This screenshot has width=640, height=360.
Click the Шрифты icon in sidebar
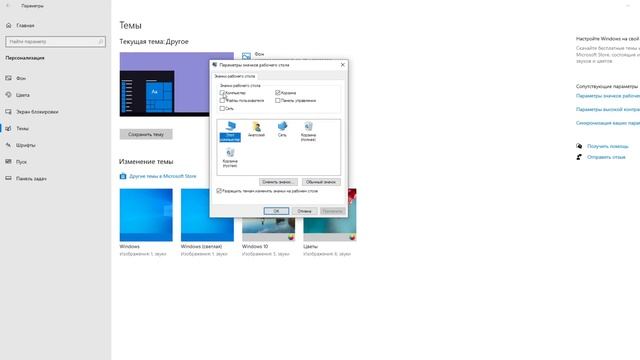[x=9, y=145]
